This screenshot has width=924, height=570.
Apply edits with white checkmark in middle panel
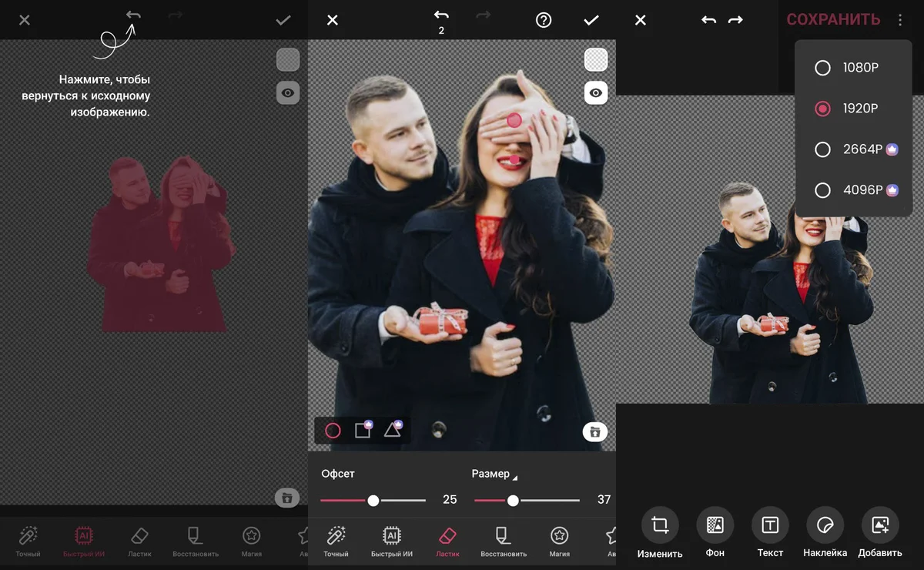point(591,20)
